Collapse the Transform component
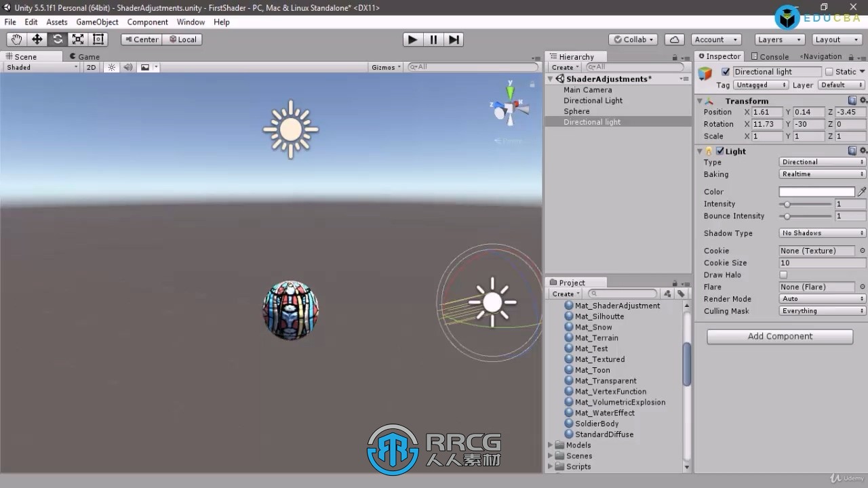Viewport: 868px width, 488px height. pos(700,101)
